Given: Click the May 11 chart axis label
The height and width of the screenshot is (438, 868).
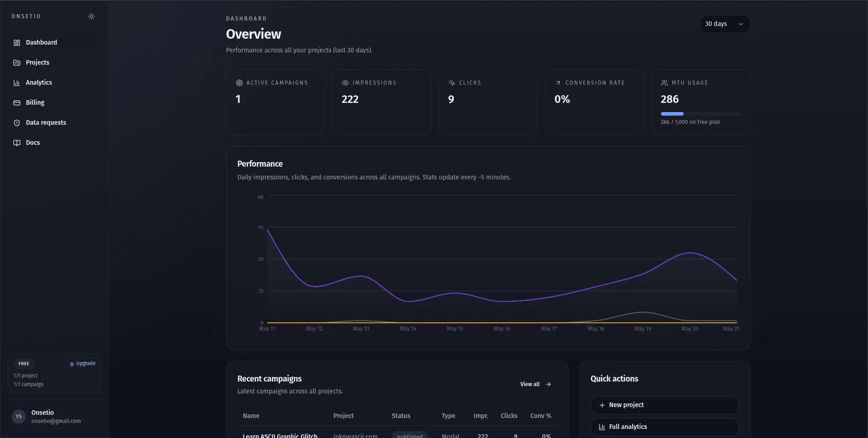Looking at the screenshot, I should click(267, 329).
